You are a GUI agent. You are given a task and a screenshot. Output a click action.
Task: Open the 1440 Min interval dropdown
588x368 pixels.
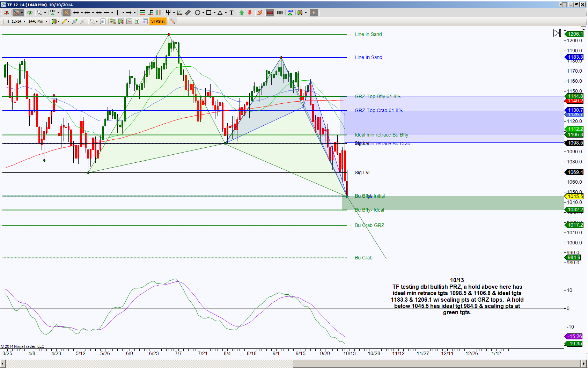pyautogui.click(x=46, y=21)
